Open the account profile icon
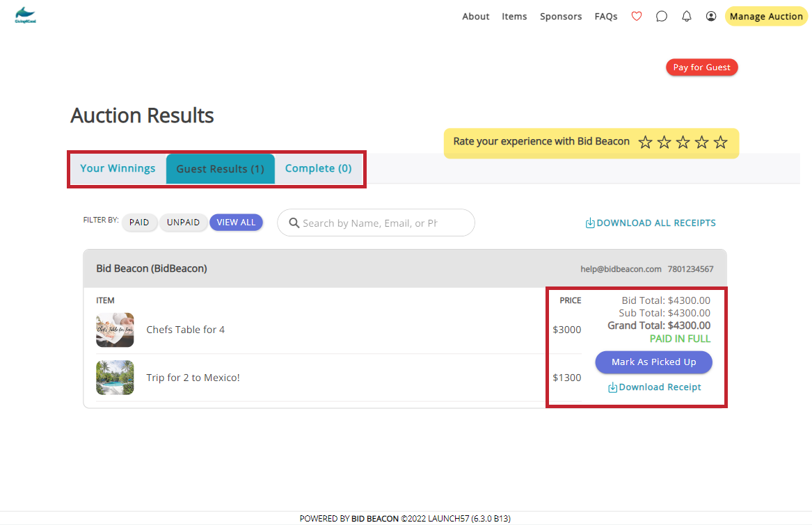Image resolution: width=812 pixels, height=525 pixels. [x=710, y=16]
